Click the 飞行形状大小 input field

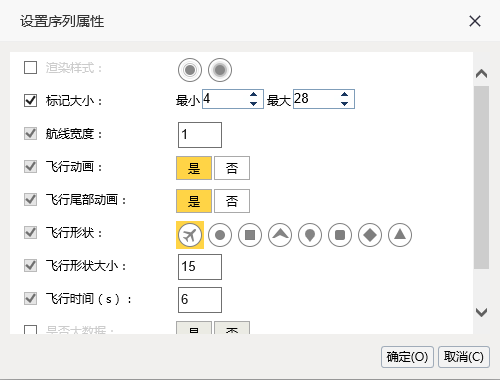[x=200, y=267]
